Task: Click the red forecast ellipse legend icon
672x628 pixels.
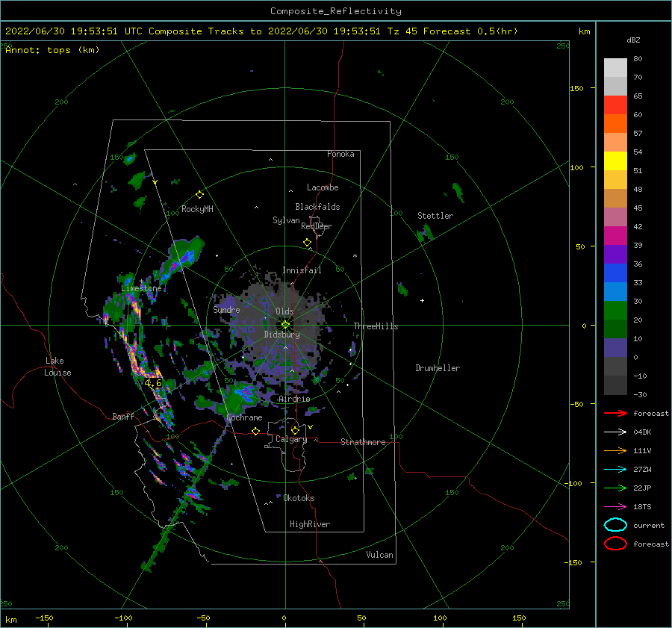Action: tap(615, 544)
